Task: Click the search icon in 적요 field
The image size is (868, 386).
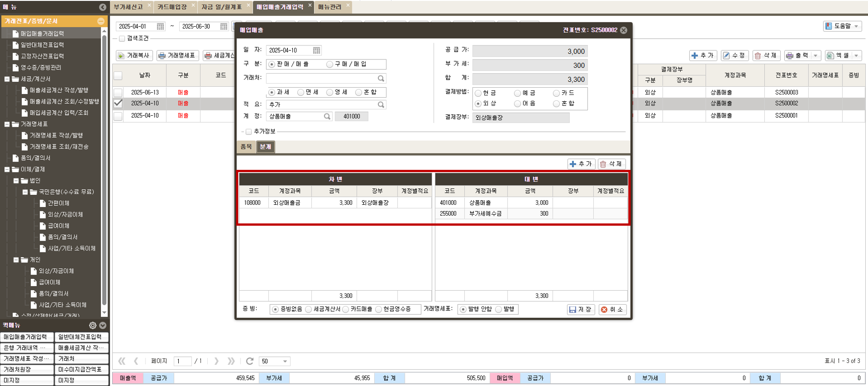Action: click(381, 104)
